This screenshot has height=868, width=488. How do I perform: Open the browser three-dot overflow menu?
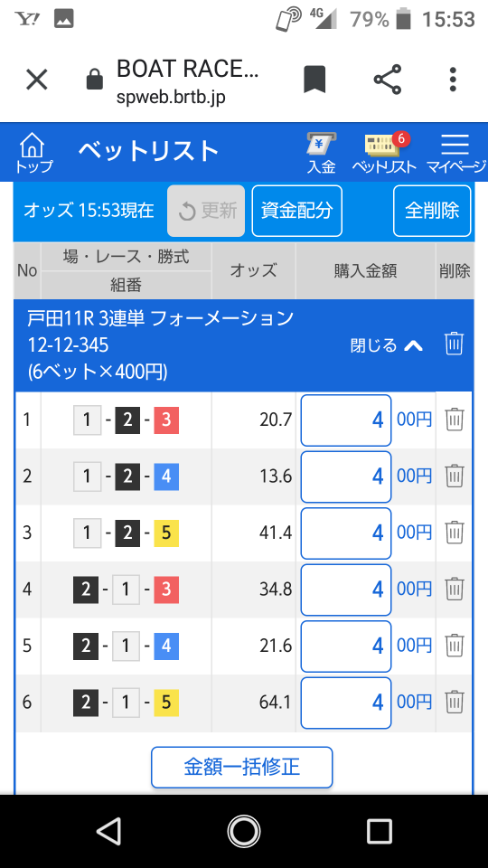[453, 80]
